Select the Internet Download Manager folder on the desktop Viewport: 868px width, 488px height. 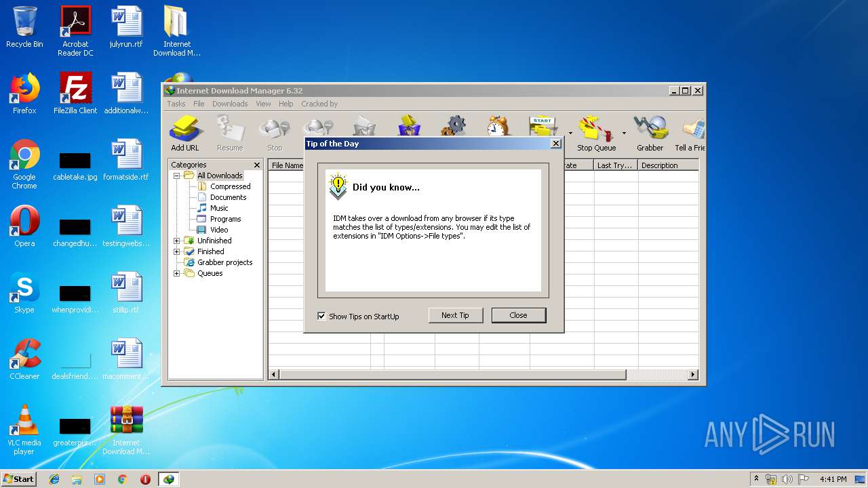[x=176, y=31]
